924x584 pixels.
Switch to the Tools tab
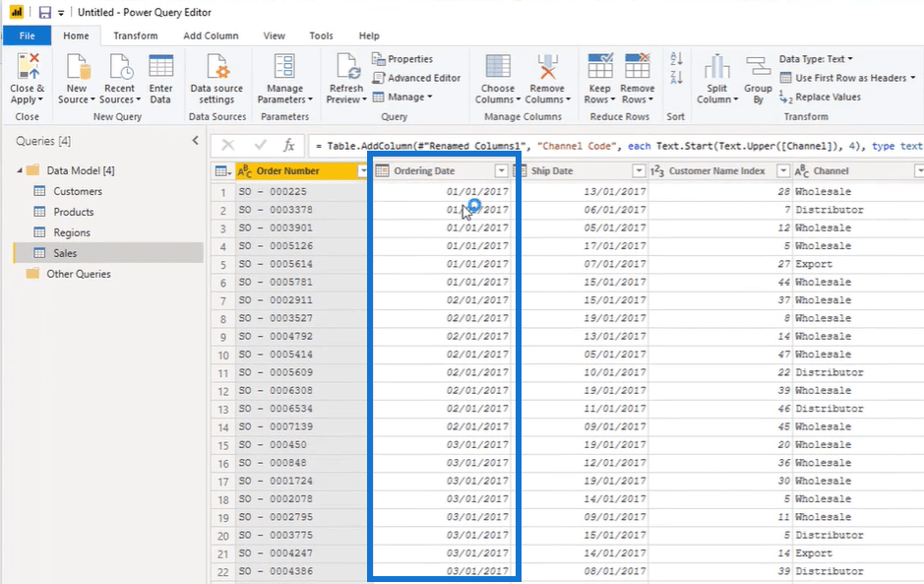click(321, 35)
